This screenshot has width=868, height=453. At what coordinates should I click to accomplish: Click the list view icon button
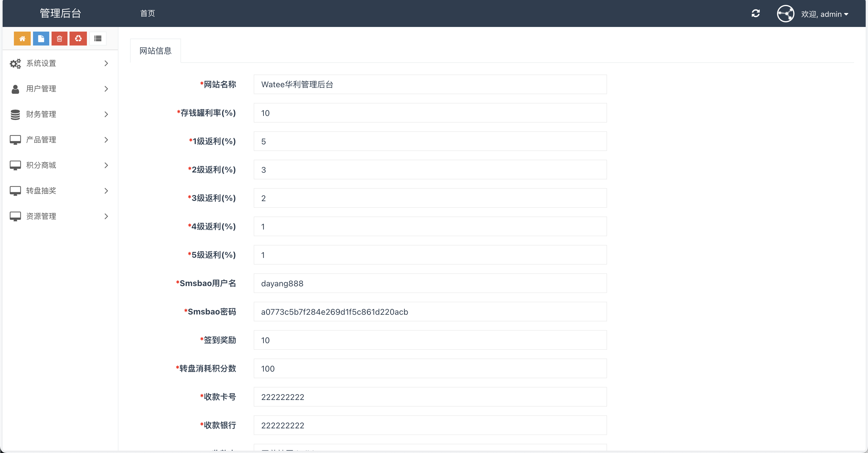[x=98, y=39]
